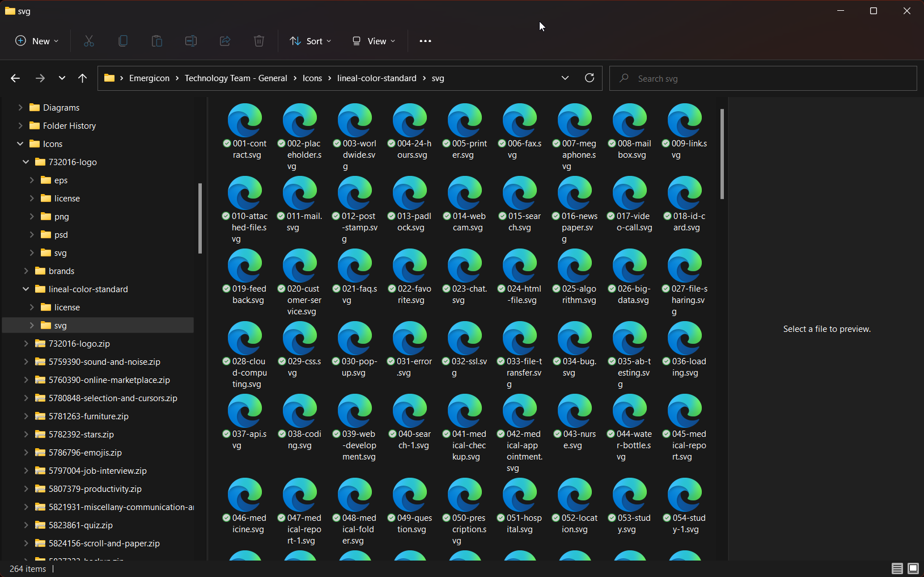Image resolution: width=924 pixels, height=577 pixels.
Task: Click Technology Team - General breadcrumb
Action: pyautogui.click(x=236, y=78)
